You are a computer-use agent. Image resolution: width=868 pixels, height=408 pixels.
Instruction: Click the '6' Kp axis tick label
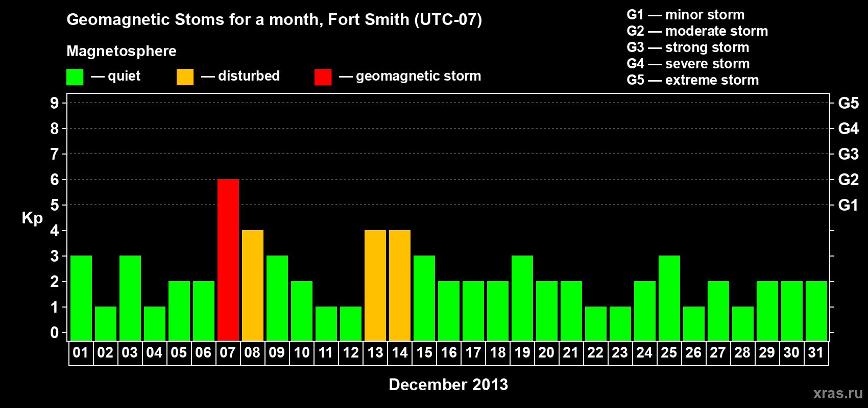coord(55,180)
